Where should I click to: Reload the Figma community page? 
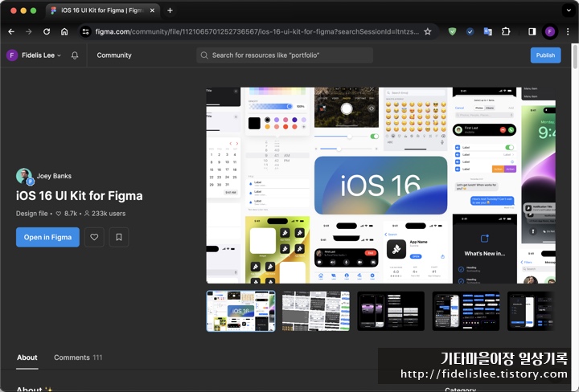47,31
